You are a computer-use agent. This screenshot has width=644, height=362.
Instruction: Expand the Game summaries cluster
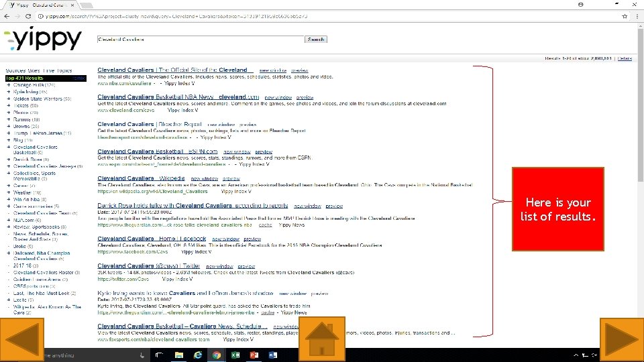(9, 206)
